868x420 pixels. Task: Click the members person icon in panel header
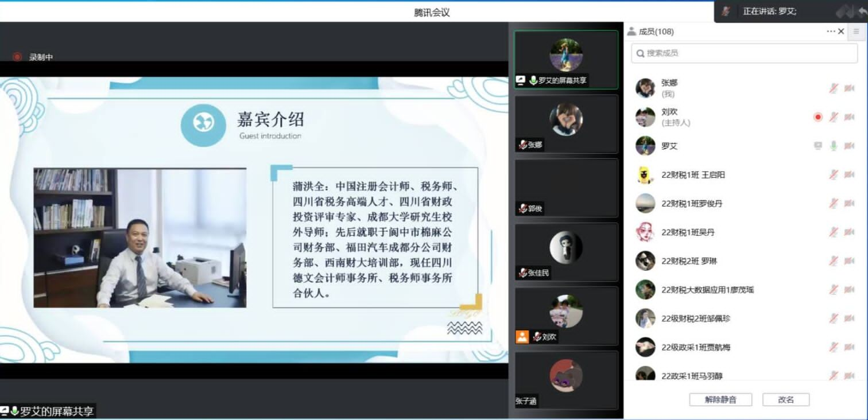pyautogui.click(x=631, y=32)
